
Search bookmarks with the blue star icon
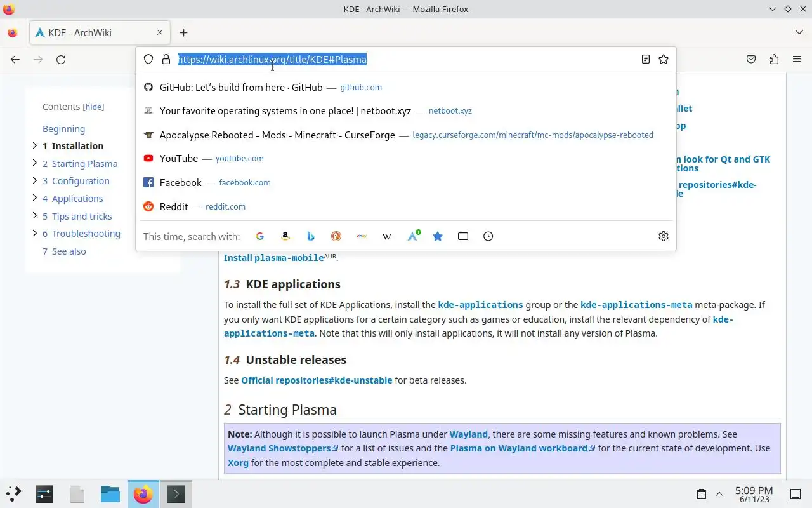438,236
